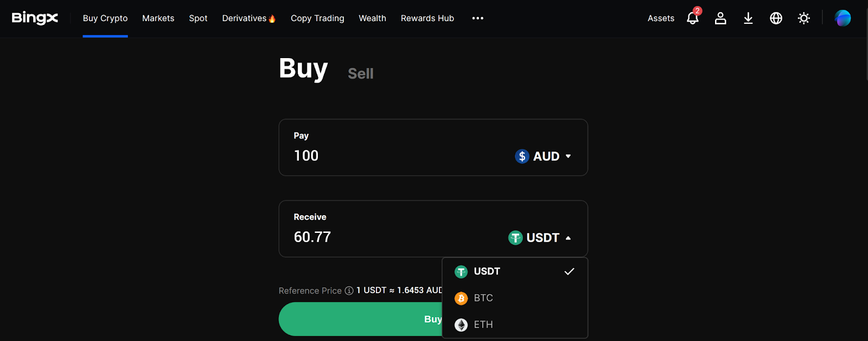Screen dimensions: 868x341
Task: Expand more navigation items via the ellipsis
Action: coord(477,18)
